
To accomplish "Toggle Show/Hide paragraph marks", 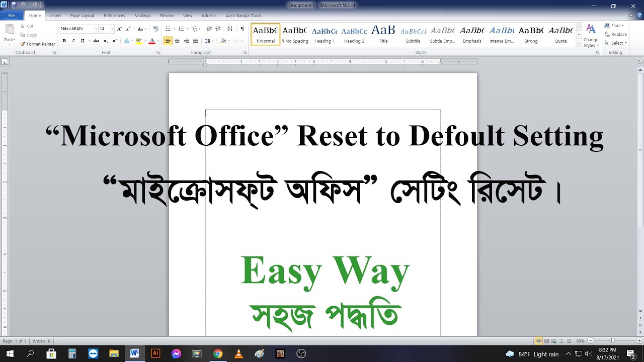I will 242,29.
